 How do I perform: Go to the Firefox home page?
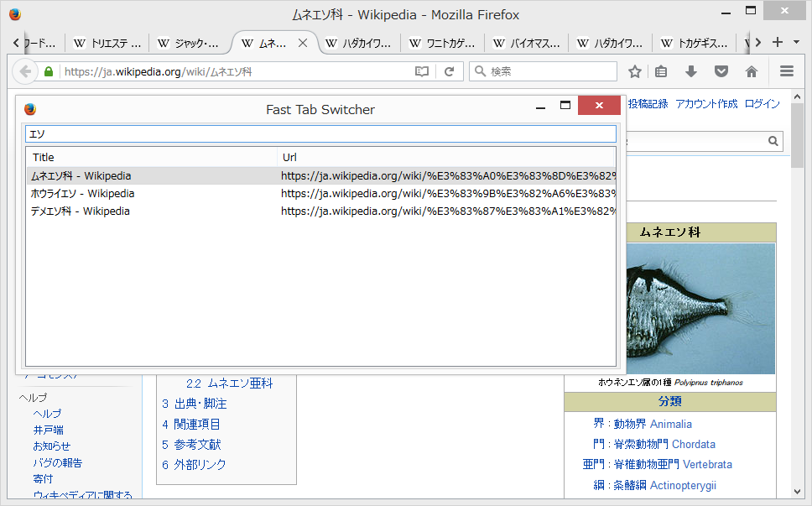[751, 71]
